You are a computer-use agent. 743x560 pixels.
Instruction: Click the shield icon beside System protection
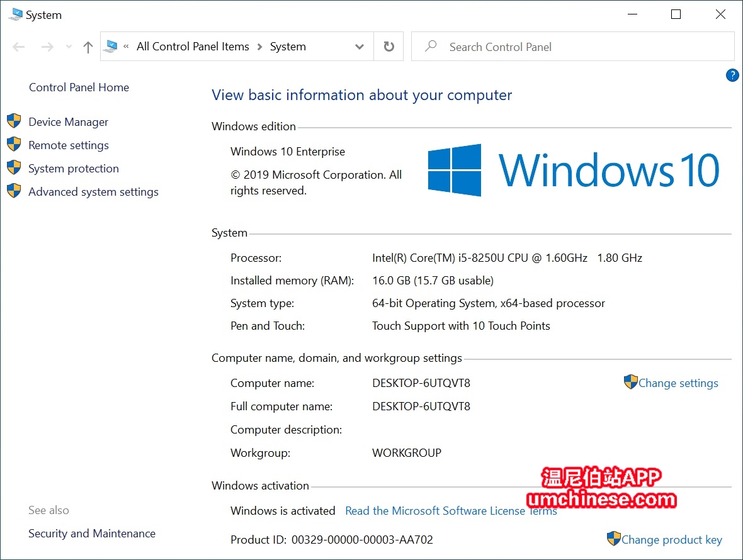(14, 167)
